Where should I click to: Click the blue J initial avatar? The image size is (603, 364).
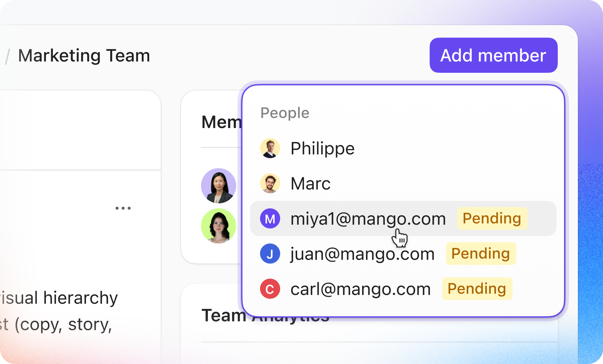click(270, 254)
